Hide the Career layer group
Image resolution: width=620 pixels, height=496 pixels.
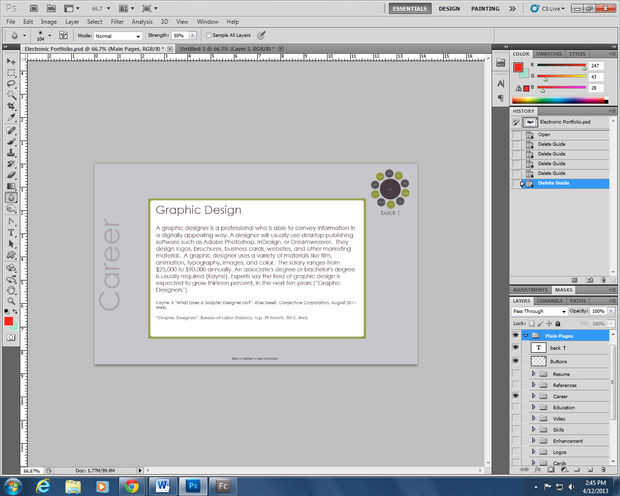point(516,396)
